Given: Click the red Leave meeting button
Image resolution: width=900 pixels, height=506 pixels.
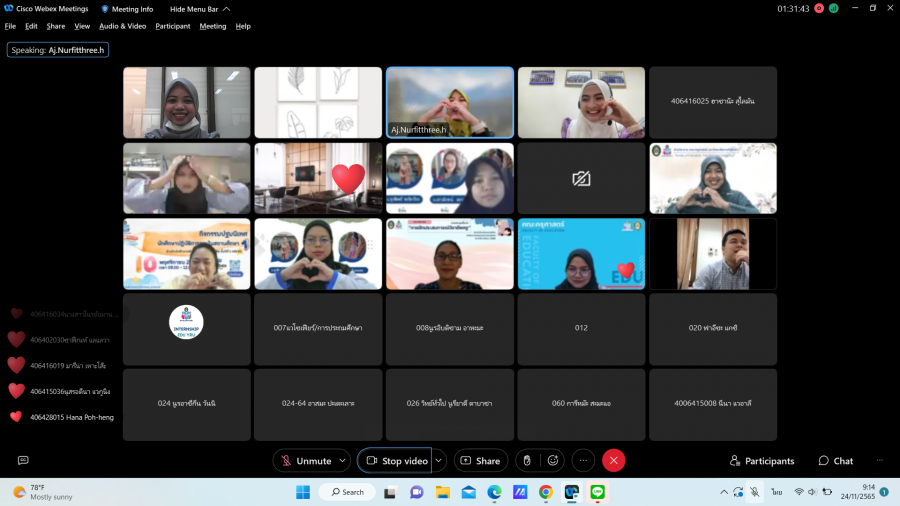Looking at the screenshot, I should coord(614,460).
